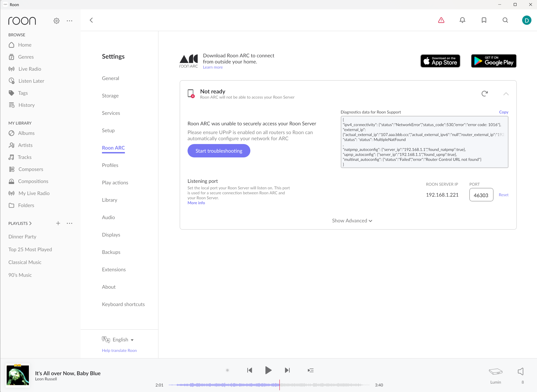Select the Audio settings tab
Viewport: 537px width, 392px height.
pos(108,217)
